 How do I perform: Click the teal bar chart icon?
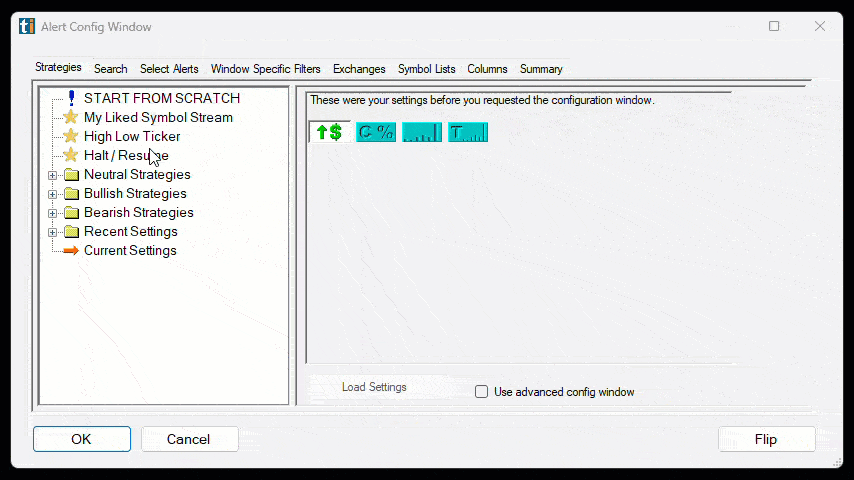(422, 132)
